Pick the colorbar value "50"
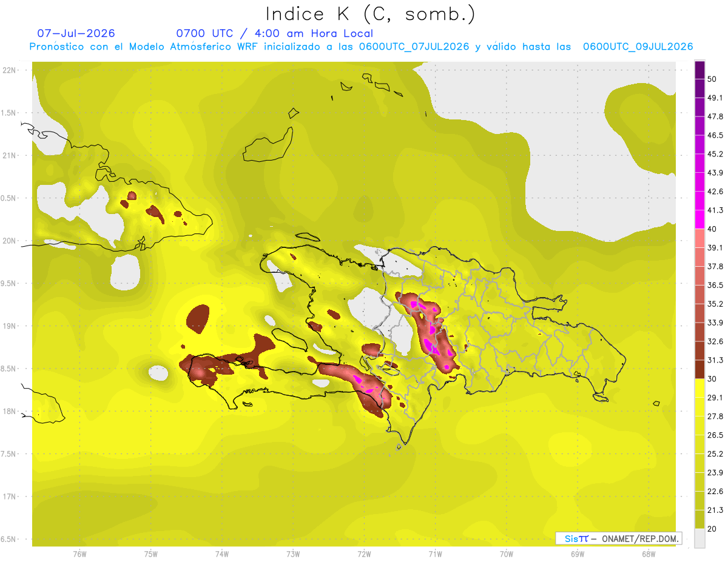 click(x=712, y=79)
